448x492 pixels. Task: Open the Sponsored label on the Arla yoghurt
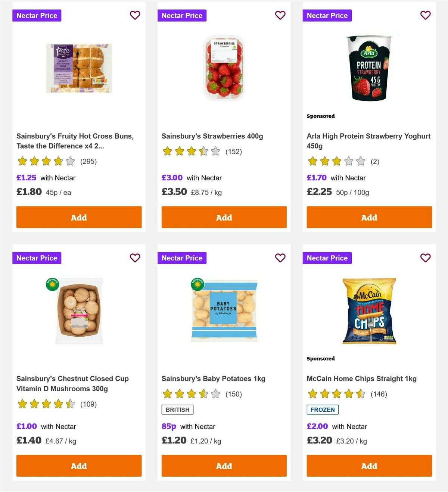click(320, 116)
